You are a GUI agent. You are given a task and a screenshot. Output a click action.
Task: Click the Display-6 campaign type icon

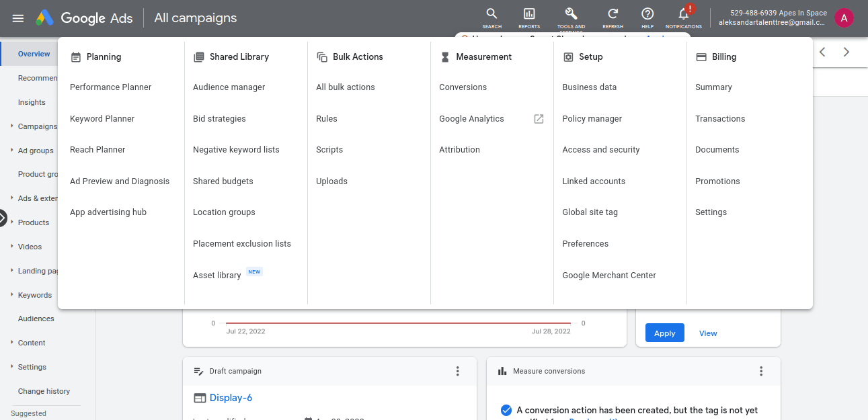[x=199, y=398]
